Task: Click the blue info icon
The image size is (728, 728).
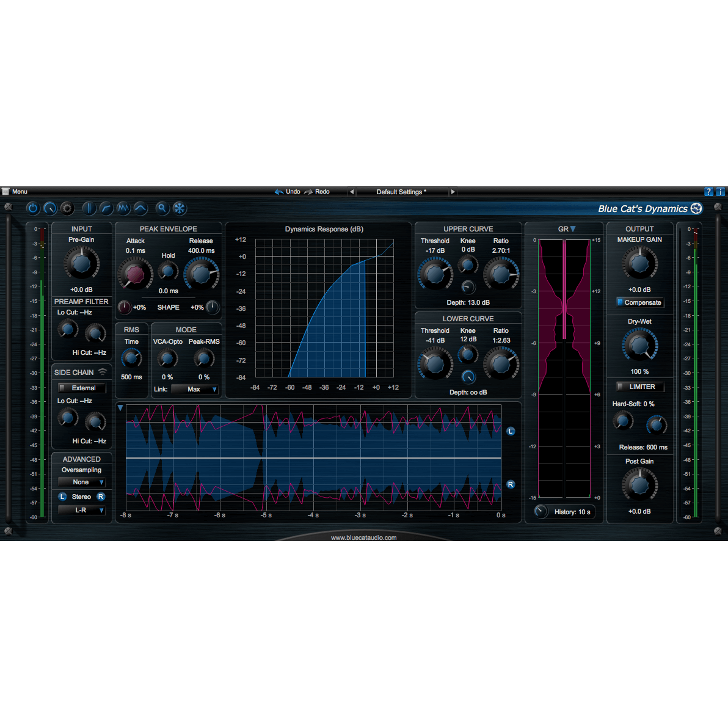Action: tap(720, 192)
